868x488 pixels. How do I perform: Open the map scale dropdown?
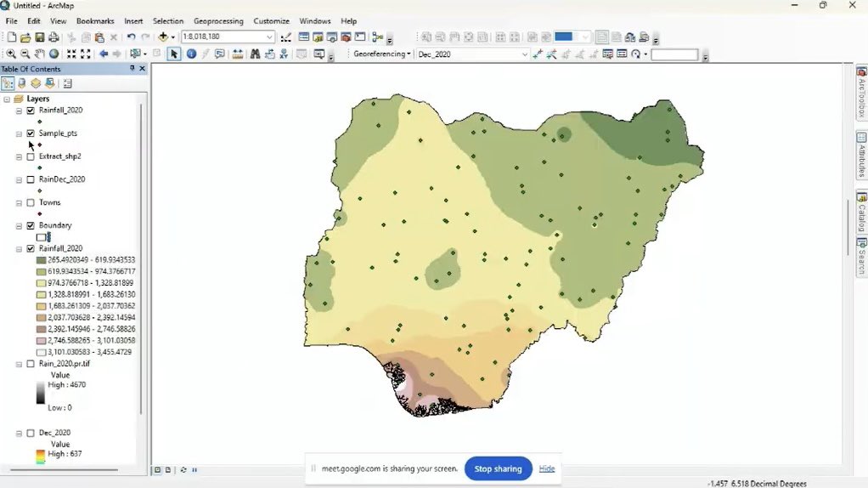click(x=269, y=37)
